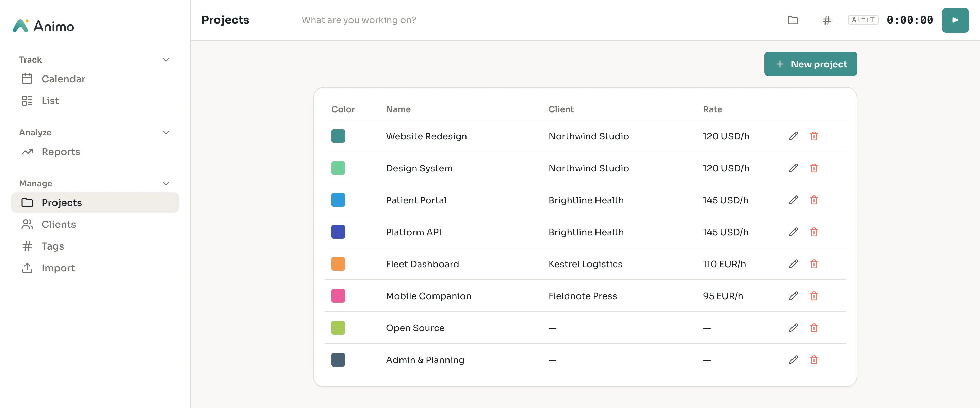Screen dimensions: 980x408
Task: Delete the Website Redesign project
Action: click(814, 136)
